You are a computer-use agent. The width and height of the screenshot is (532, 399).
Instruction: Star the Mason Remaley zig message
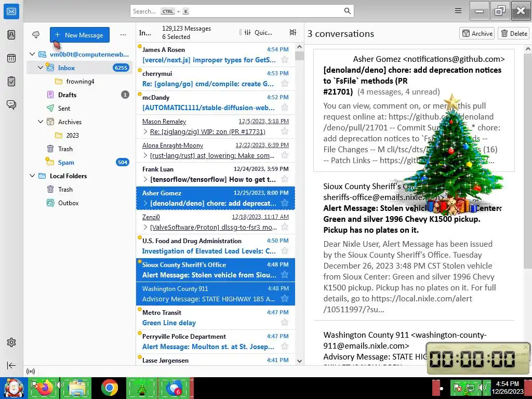pyautogui.click(x=285, y=131)
